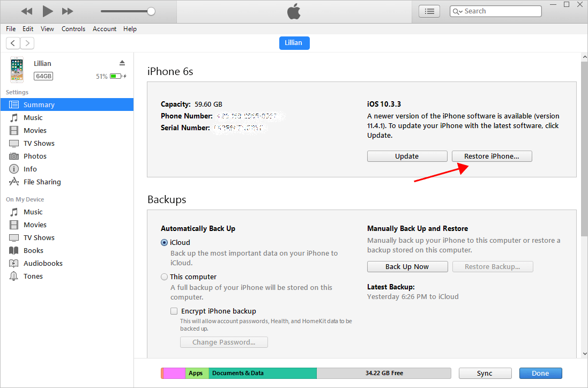Click the Capacity 59.60 GB text

pyautogui.click(x=192, y=104)
